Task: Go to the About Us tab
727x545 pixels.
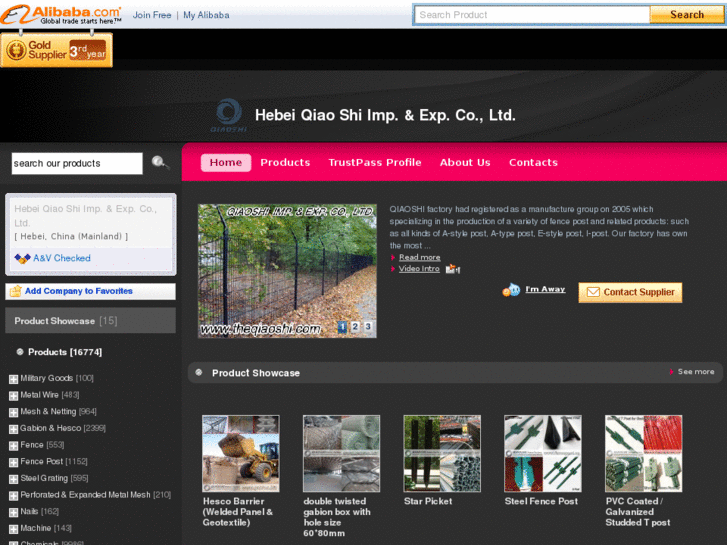Action: click(x=465, y=162)
